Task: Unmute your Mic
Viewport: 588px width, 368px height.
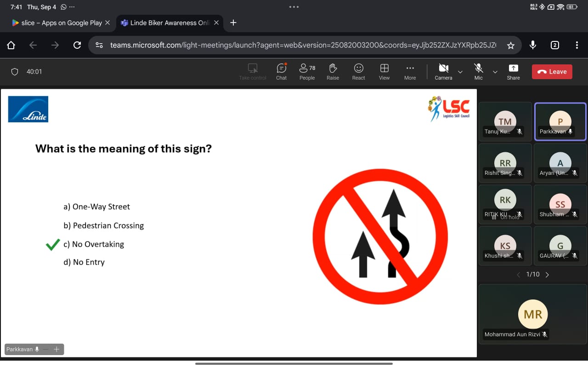Action: click(x=478, y=69)
